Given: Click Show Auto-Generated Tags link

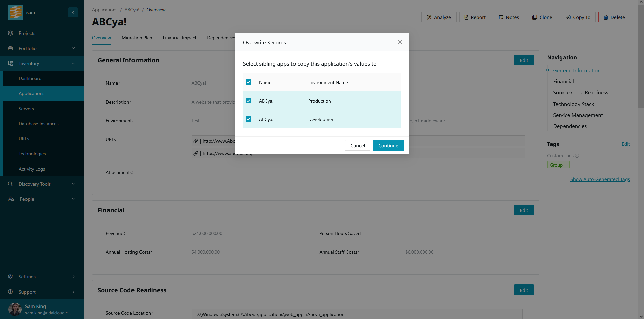Looking at the screenshot, I should tap(600, 179).
